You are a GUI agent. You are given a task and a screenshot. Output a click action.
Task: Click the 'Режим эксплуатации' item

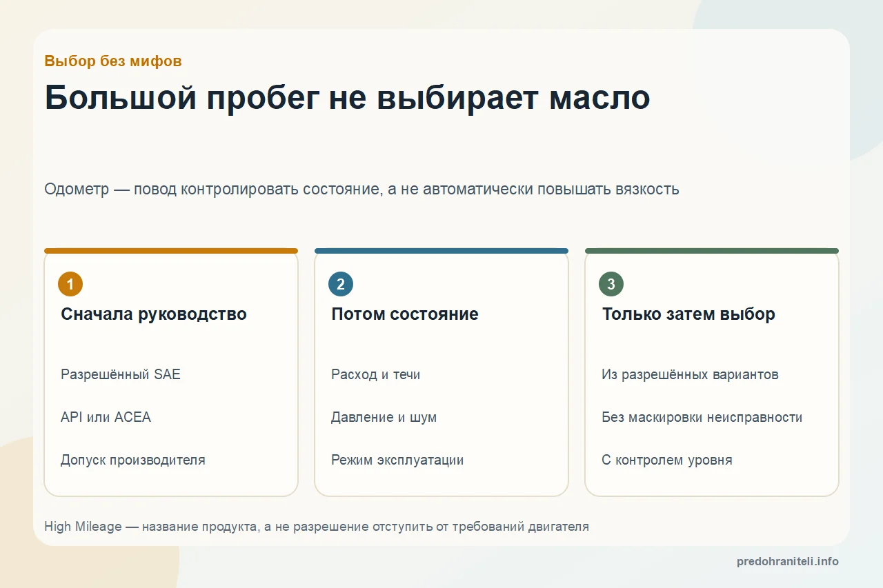(x=397, y=460)
